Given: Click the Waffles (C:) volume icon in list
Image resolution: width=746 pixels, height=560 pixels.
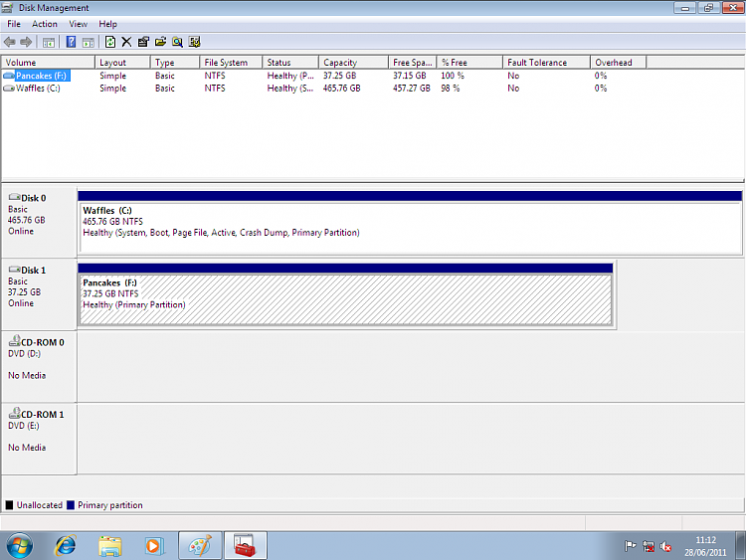Looking at the screenshot, I should pos(9,88).
